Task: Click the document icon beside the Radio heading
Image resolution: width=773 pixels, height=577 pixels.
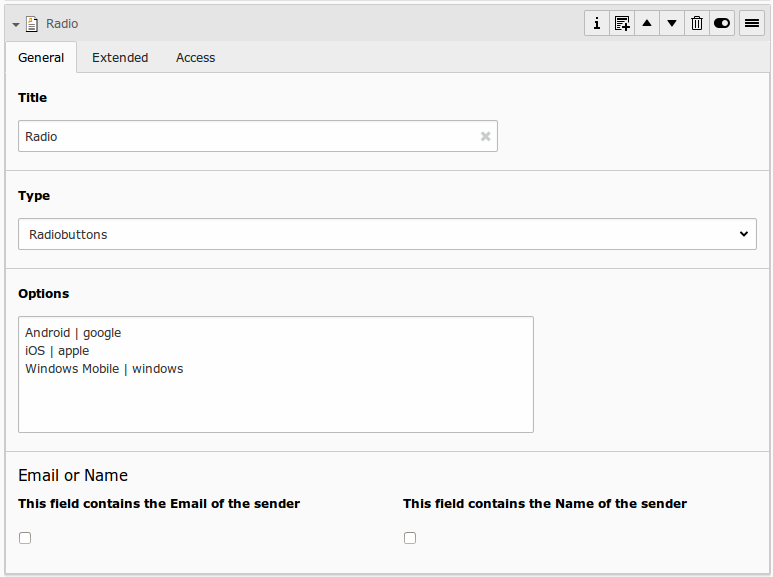Action: [32, 23]
